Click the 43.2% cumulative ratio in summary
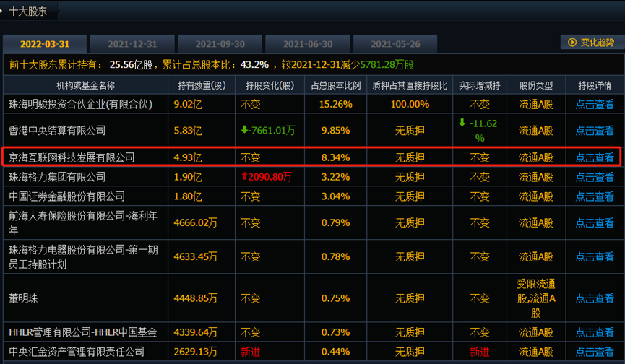Screen dimensions: 625x364 [x=254, y=65]
